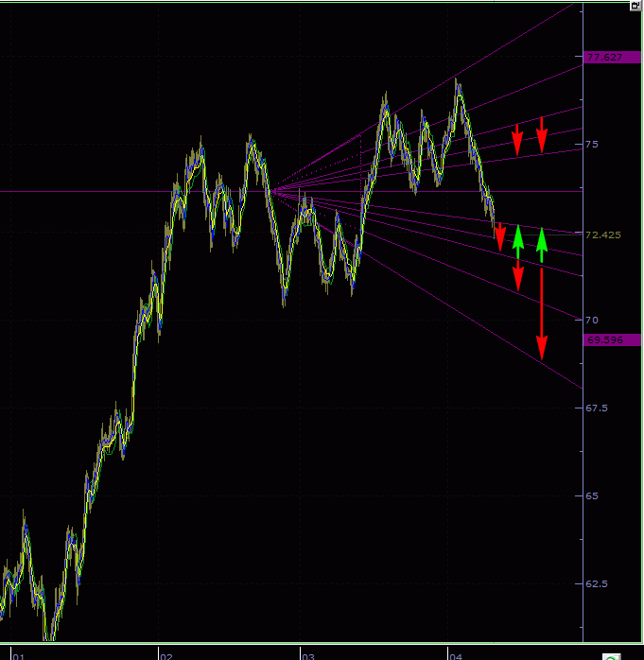
Task: Select the 69.596 purple price marker
Action: [612, 339]
